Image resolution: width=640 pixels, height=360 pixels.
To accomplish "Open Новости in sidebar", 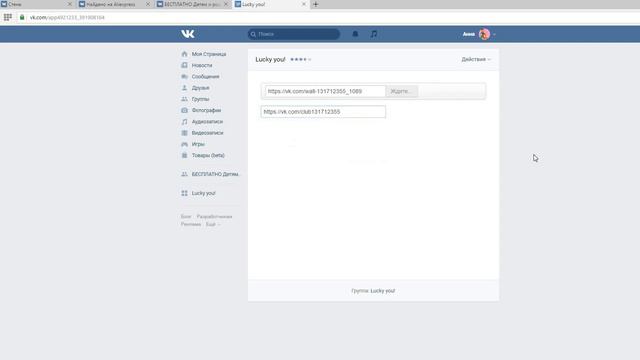I will tap(202, 65).
